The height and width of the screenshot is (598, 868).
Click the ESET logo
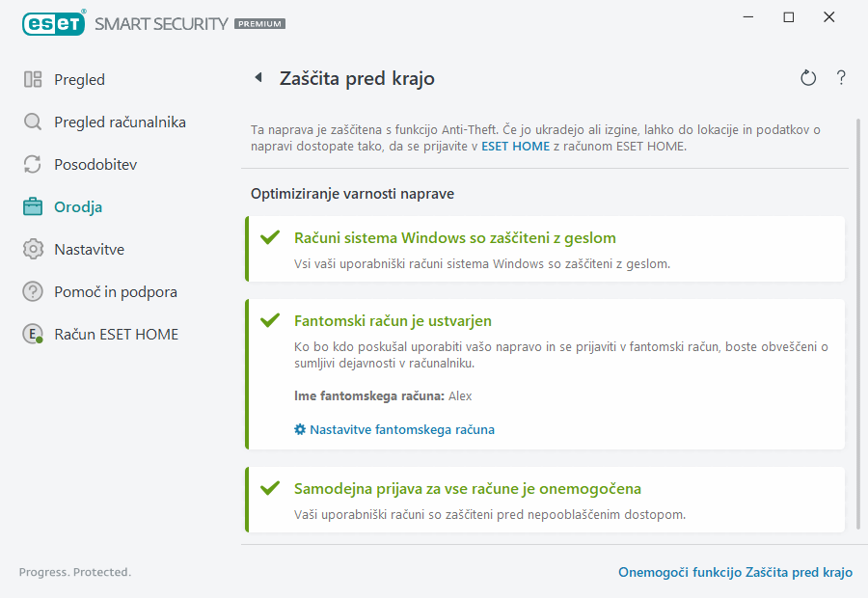54,23
